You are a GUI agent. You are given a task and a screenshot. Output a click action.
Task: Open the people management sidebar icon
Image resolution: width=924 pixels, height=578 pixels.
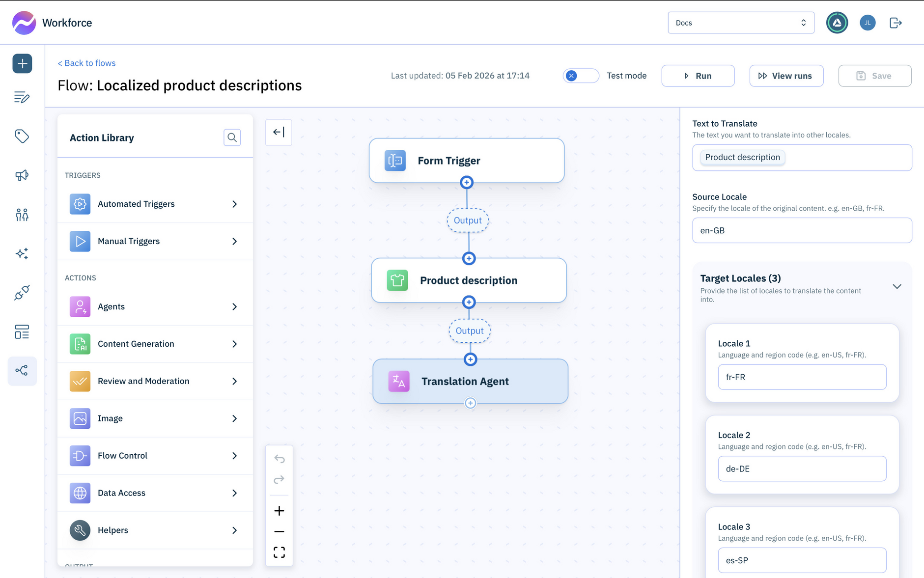click(x=22, y=215)
